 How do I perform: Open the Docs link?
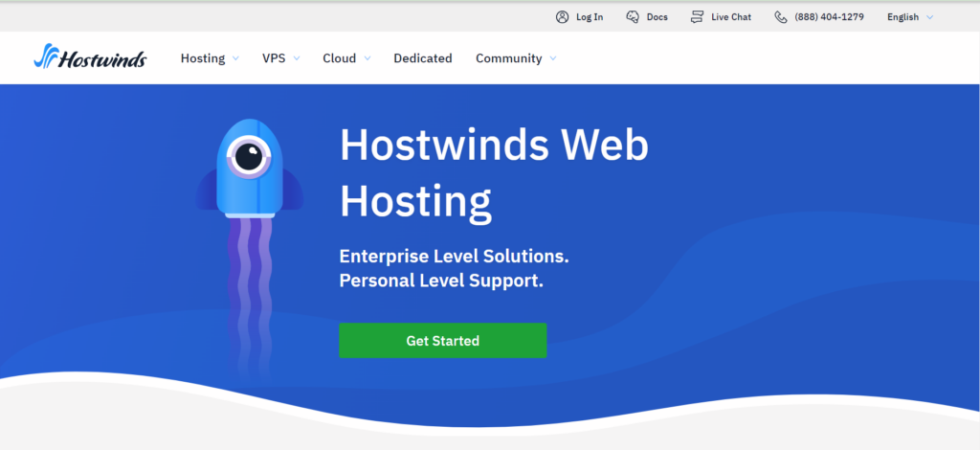tap(657, 17)
